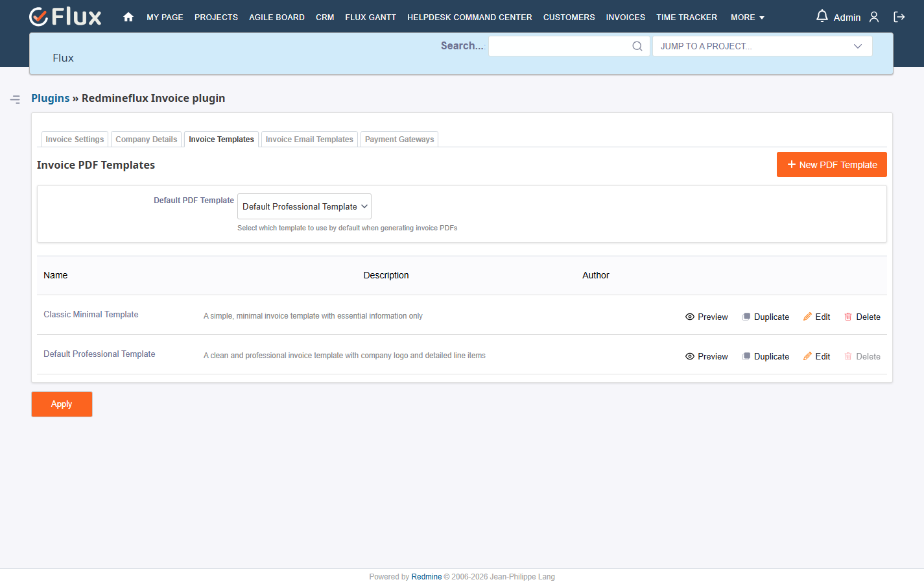Click the Apply button

pyautogui.click(x=62, y=404)
